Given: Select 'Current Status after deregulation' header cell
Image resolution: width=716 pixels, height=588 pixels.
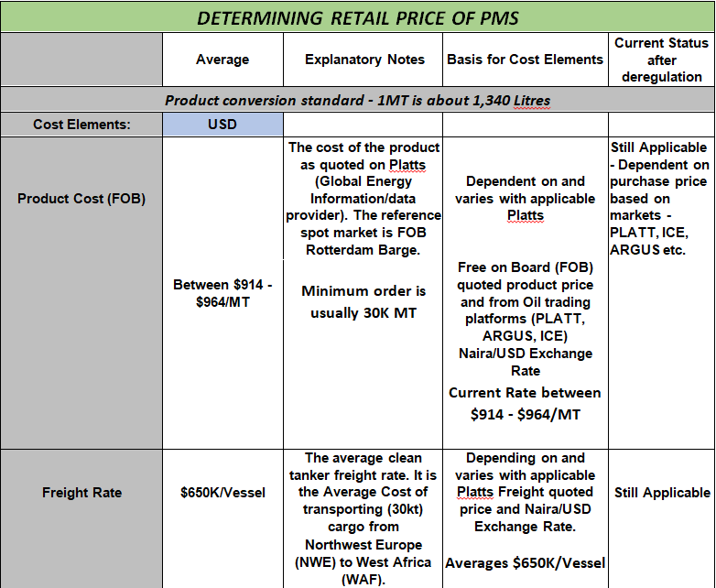Looking at the screenshot, I should [x=661, y=60].
